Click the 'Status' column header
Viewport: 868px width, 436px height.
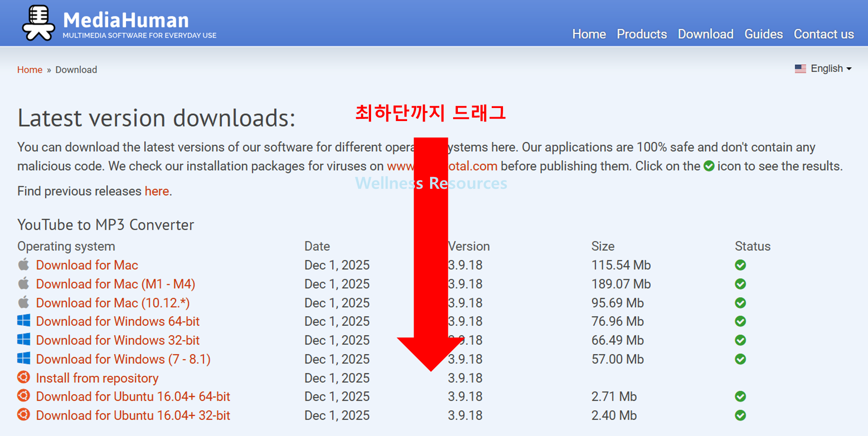pyautogui.click(x=753, y=246)
